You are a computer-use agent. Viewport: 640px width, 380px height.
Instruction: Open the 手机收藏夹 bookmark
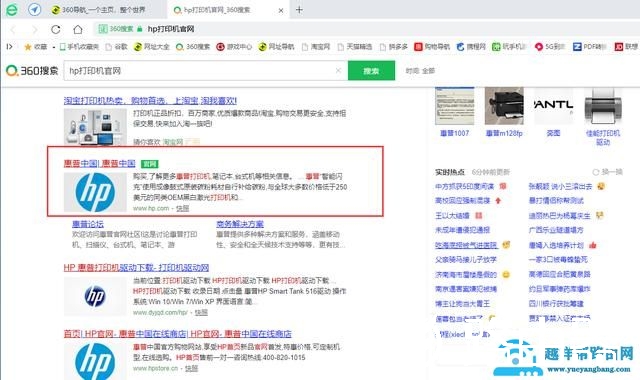[x=79, y=47]
